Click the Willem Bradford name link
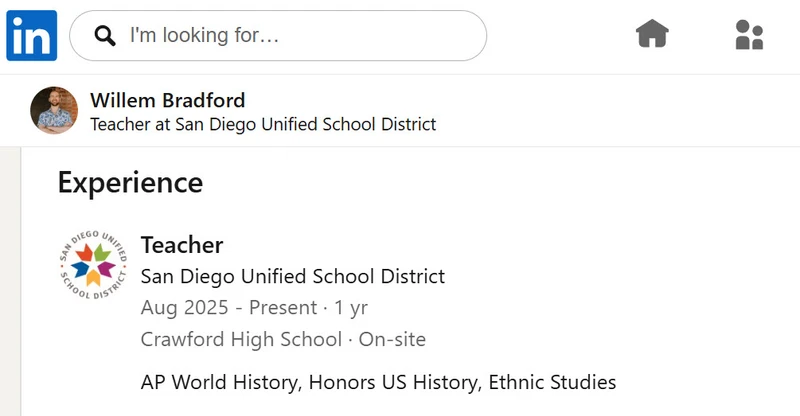This screenshot has width=800, height=416. 168,100
